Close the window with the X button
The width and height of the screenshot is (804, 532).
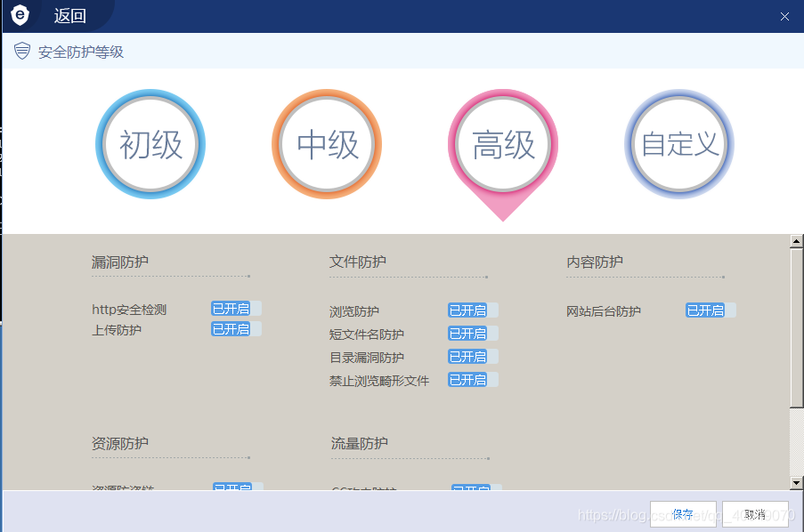coord(784,16)
